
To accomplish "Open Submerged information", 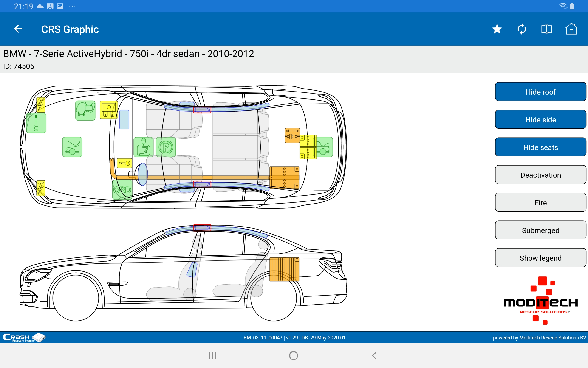I will point(541,230).
